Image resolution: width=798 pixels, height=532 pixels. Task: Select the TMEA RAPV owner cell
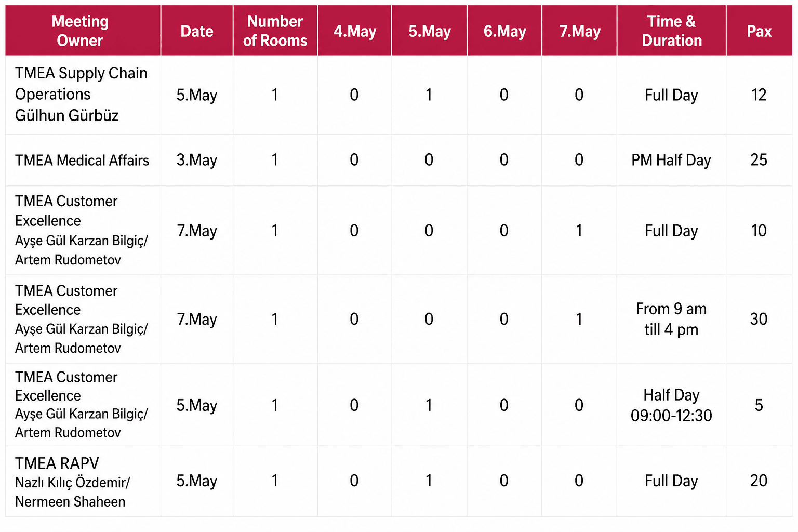coord(83,482)
